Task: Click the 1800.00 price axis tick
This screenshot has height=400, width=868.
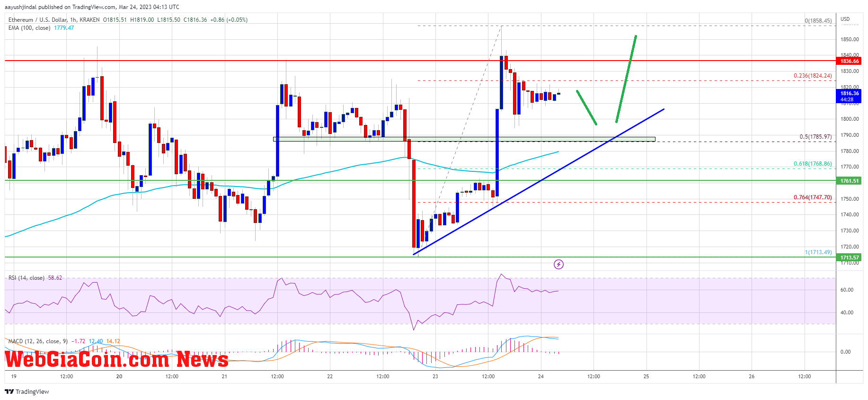Action: pos(850,119)
